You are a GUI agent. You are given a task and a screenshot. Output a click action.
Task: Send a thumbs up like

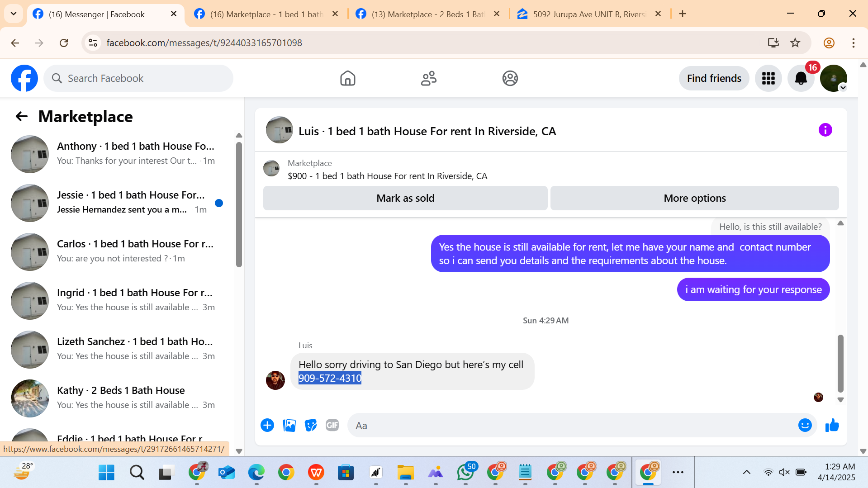point(832,425)
